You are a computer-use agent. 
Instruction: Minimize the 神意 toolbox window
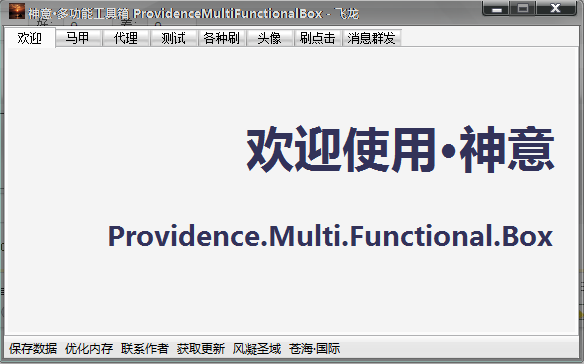pyautogui.click(x=496, y=8)
